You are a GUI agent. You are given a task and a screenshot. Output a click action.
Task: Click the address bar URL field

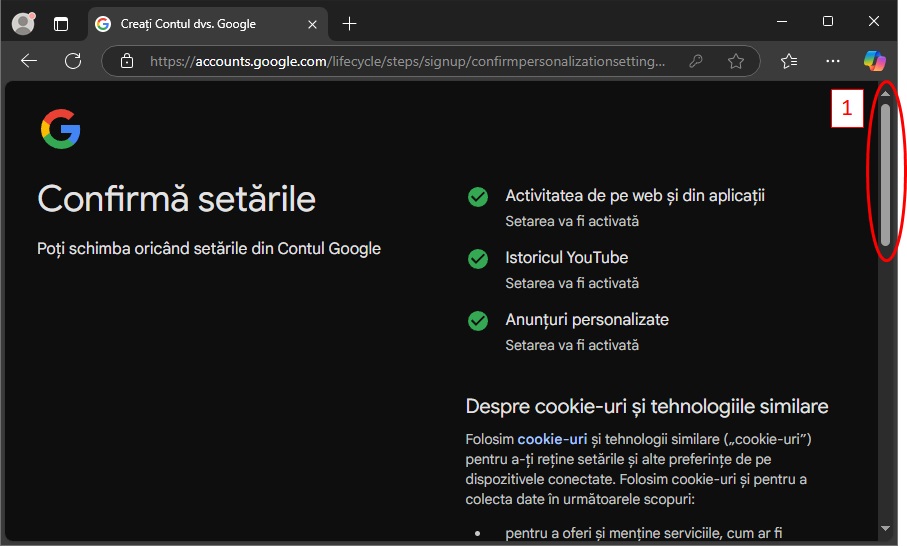click(410, 61)
